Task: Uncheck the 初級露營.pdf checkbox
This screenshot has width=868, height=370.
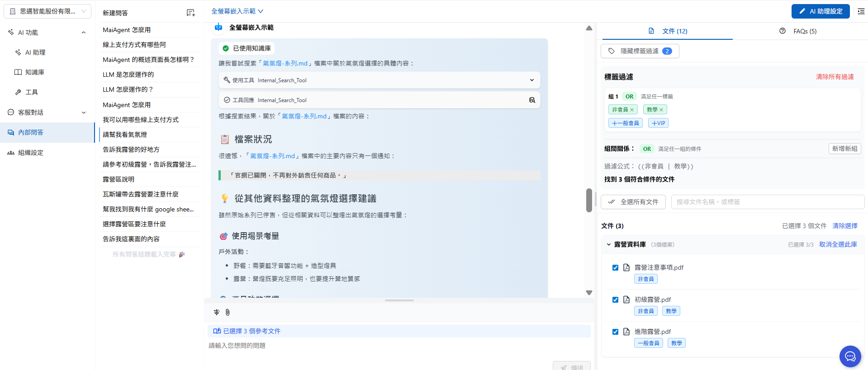Action: [615, 300]
